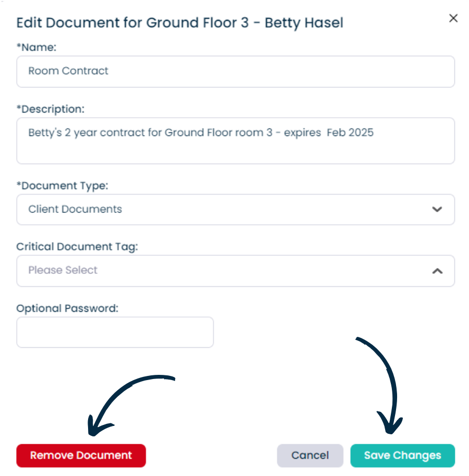Screen dimensions: 469x476
Task: Open the Client Documents type dropdown
Action: pyautogui.click(x=236, y=210)
